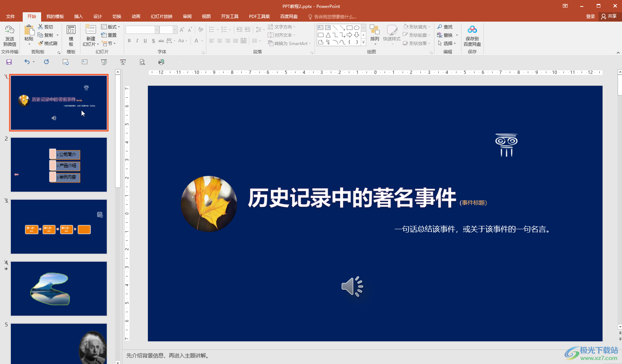Image resolution: width=622 pixels, height=364 pixels.
Task: Switch to the Design (设计) tab
Action: pos(98,17)
